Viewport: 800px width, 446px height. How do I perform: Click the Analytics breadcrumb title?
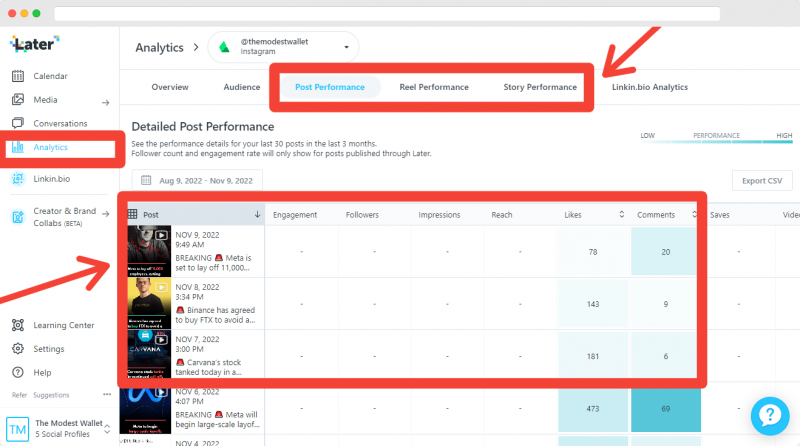click(x=159, y=47)
